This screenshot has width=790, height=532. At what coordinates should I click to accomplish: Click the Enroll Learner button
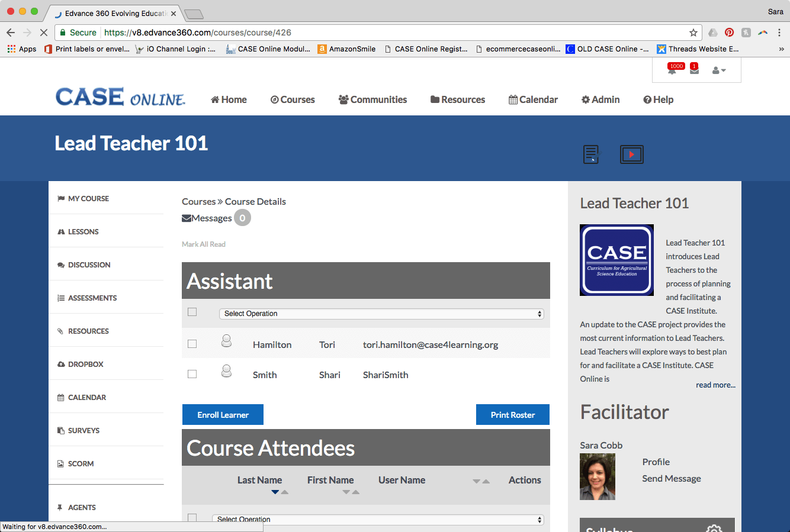pyautogui.click(x=223, y=415)
